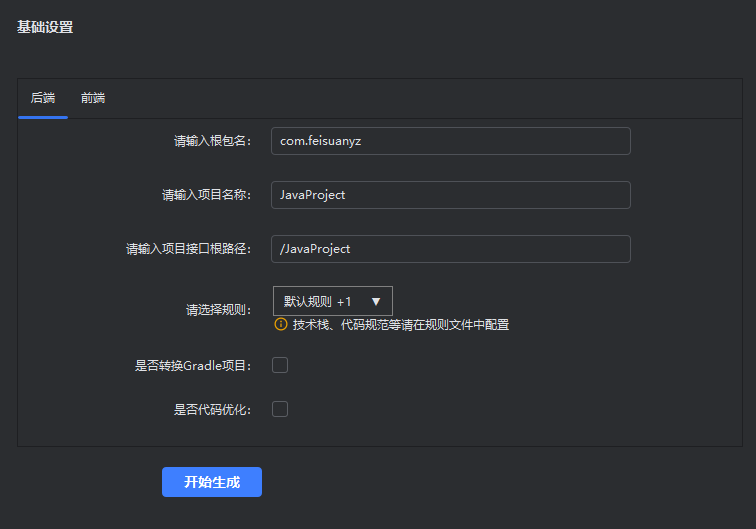The image size is (756, 529).
Task: Switch to the 前端 tab
Action: coord(93,98)
